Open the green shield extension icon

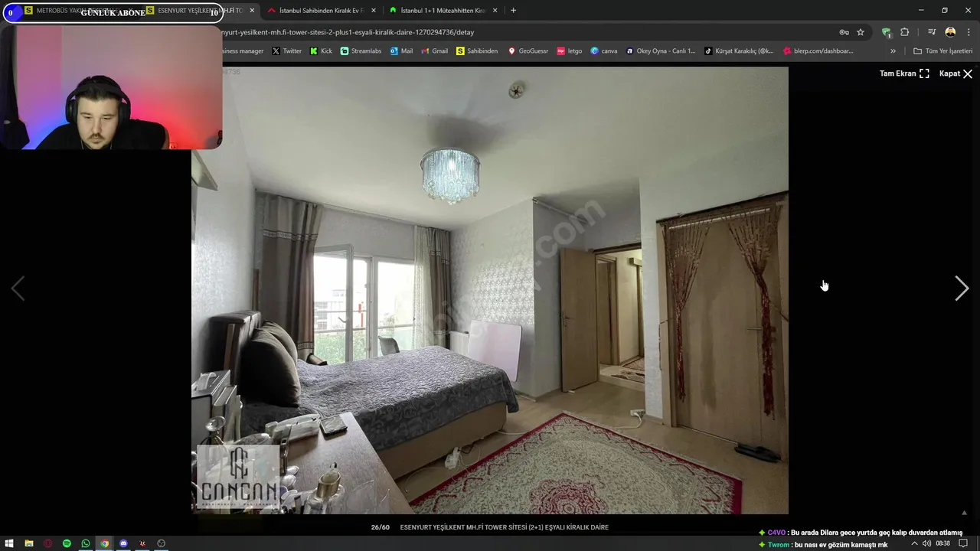click(887, 32)
